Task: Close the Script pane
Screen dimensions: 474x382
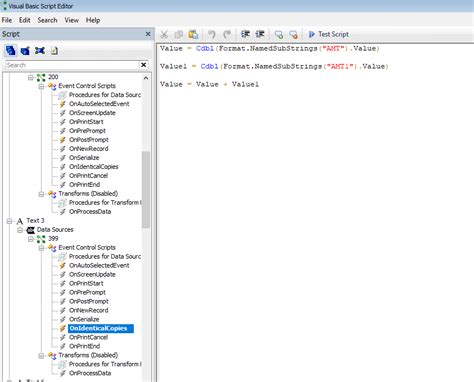Action: [148, 34]
